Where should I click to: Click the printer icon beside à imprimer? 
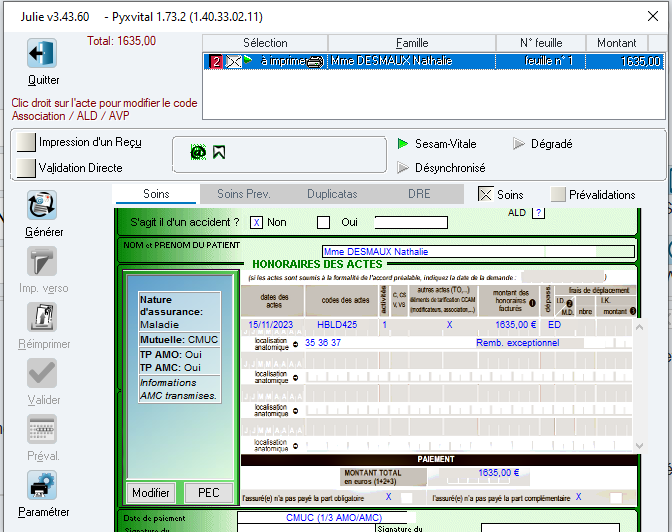[x=316, y=62]
